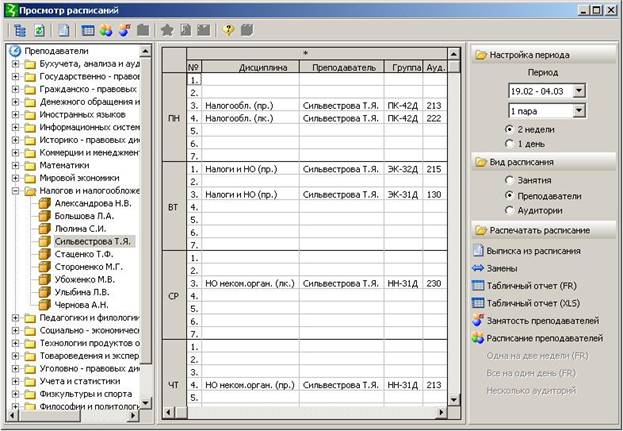Click the table grid toolbar icon
Viewport: 623px width, 431px height.
(x=89, y=30)
